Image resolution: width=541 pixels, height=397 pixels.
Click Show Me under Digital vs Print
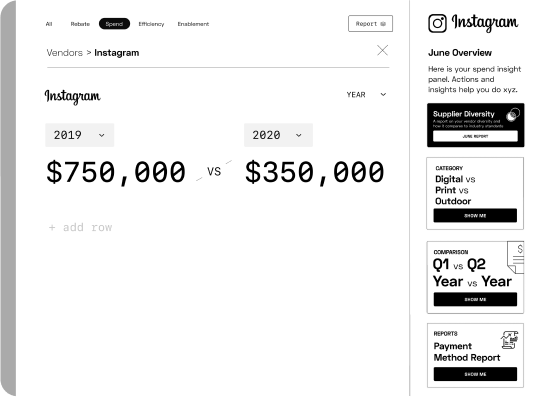475,216
